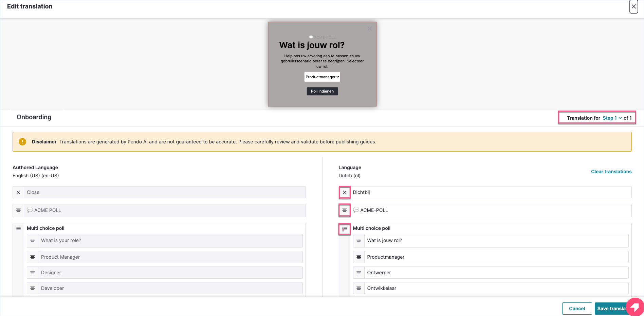Dismiss the guide preview with its X icon

369,28
